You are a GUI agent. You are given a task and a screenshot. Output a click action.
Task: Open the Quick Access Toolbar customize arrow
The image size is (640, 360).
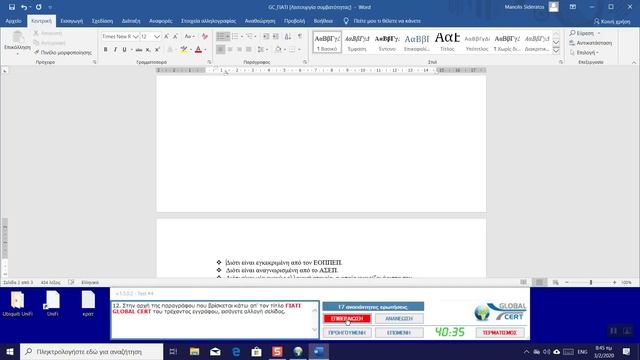coord(50,7)
